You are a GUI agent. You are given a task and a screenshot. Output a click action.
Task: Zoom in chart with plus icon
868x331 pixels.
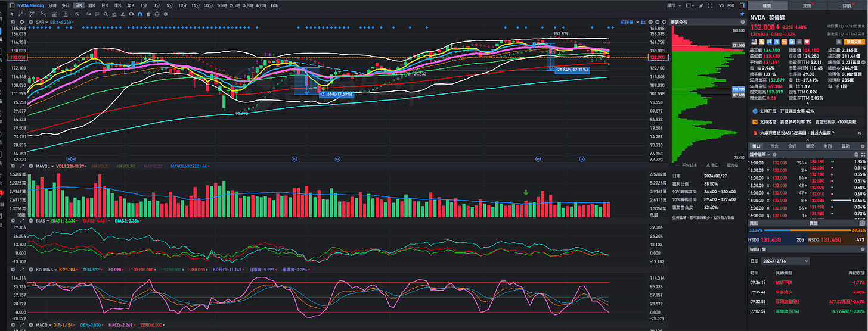664,22
